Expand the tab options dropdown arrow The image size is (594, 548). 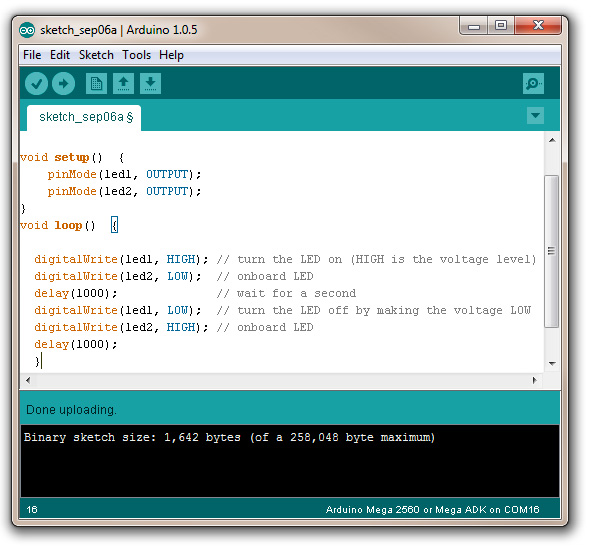tap(535, 116)
